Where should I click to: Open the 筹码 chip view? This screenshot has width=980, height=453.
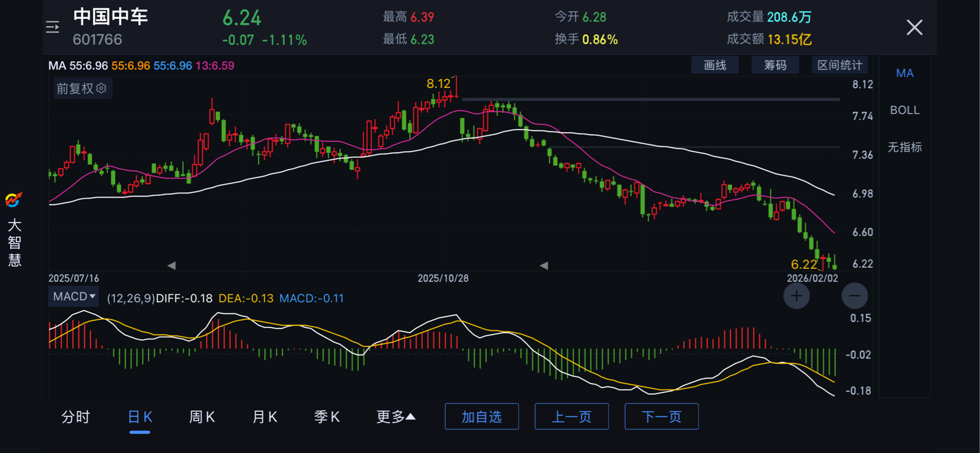[775, 65]
